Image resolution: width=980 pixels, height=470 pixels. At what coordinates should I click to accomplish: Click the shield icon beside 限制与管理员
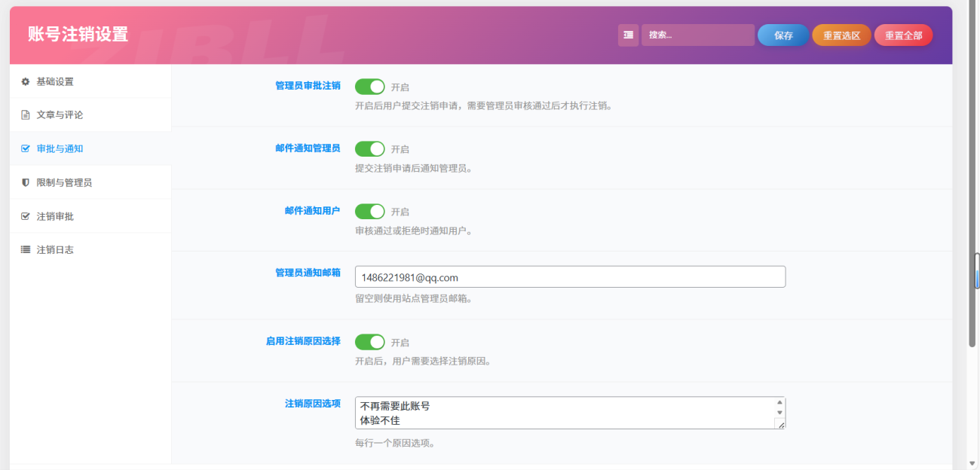pyautogui.click(x=25, y=182)
